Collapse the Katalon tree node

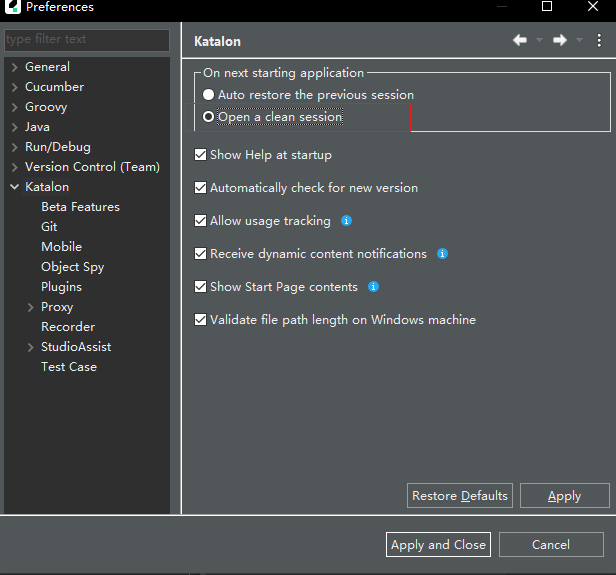(x=15, y=187)
